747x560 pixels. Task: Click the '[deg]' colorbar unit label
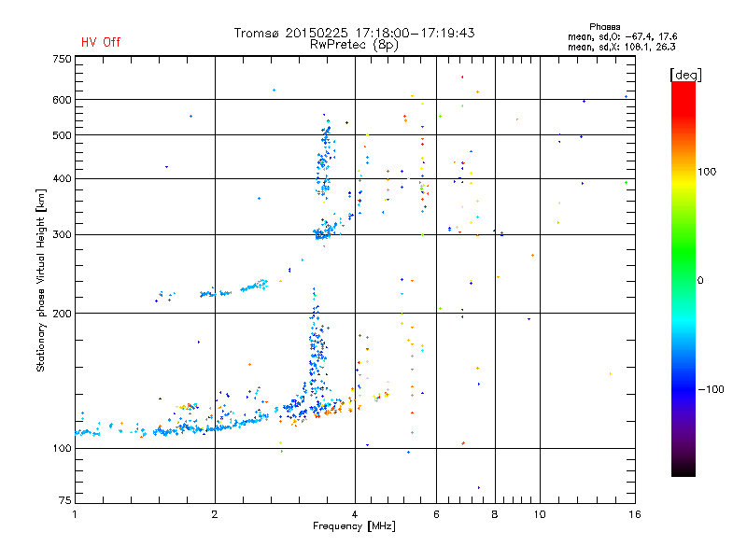(x=685, y=75)
